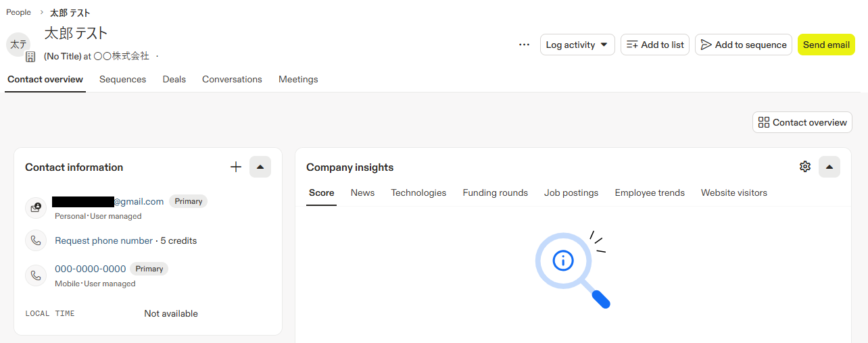Screen dimensions: 868x343
Task: Open Company insights settings gear
Action: 804,167
